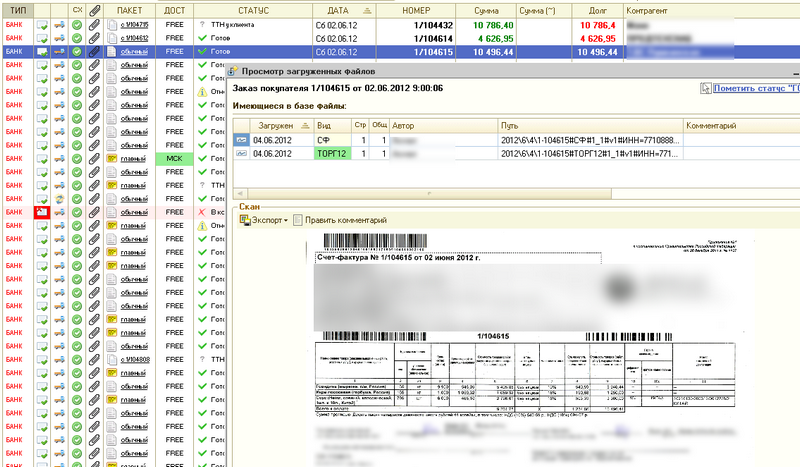Click the key icon in row 1/104432
Screen dimensions: 800x467
(59, 25)
